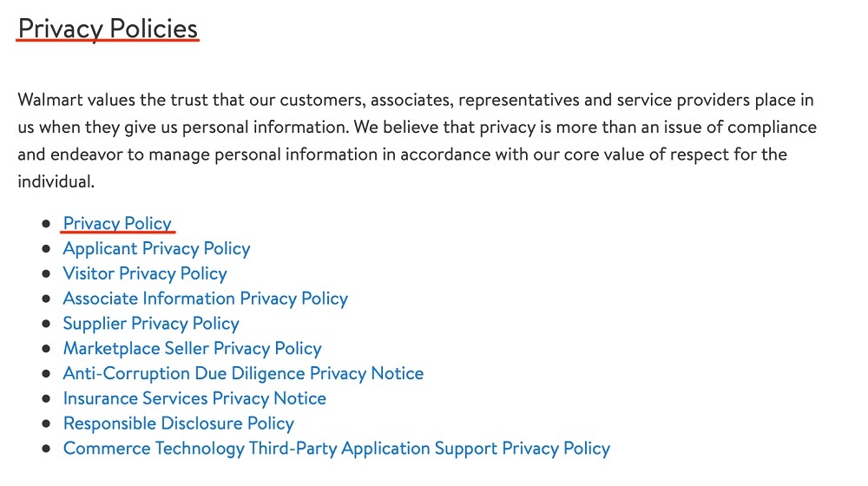Click the bullet beside Privacy Policy

click(x=47, y=224)
